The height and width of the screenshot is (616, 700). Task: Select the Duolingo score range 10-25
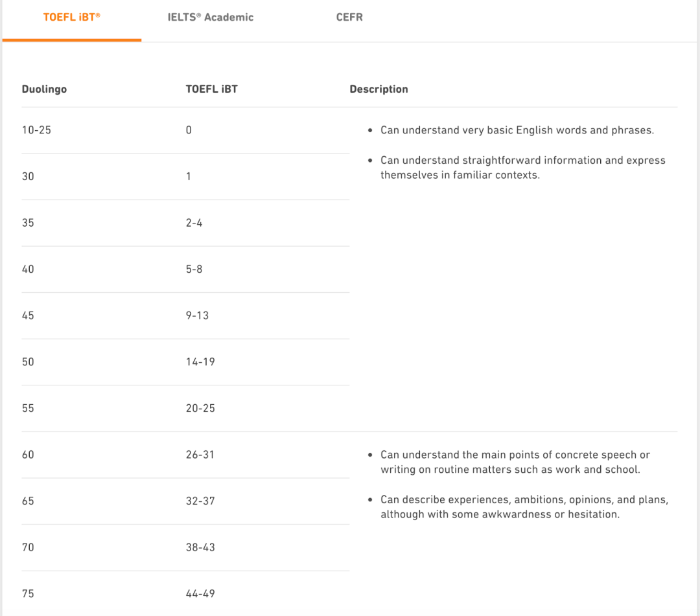coord(36,130)
